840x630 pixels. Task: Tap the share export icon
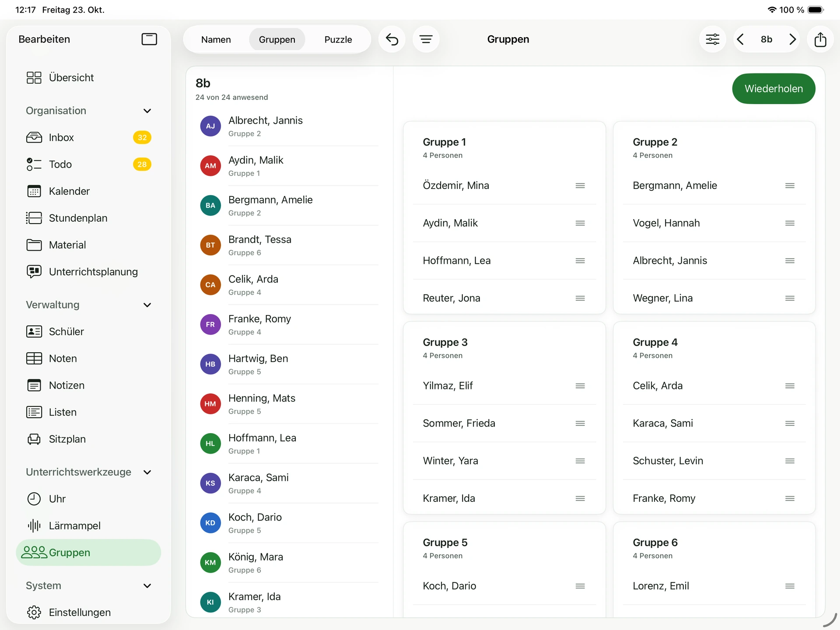click(x=820, y=39)
